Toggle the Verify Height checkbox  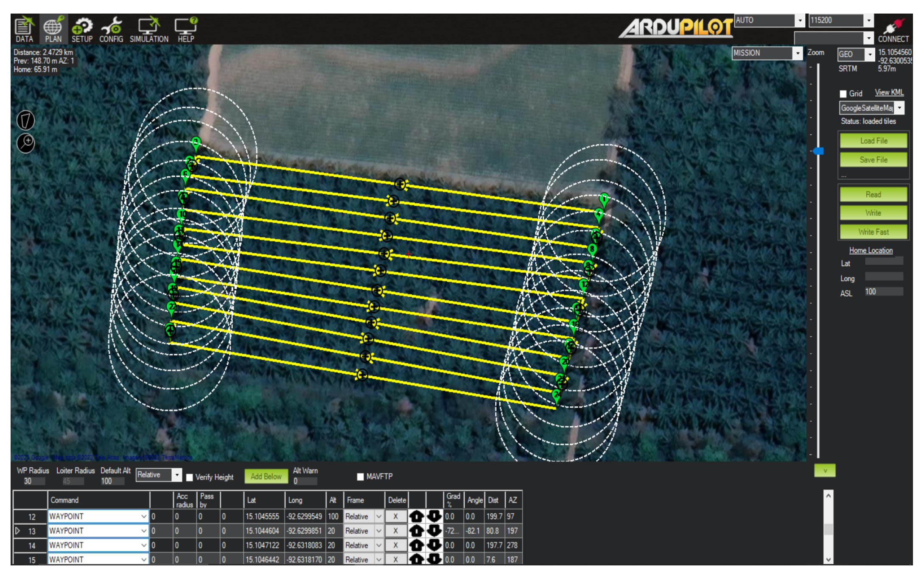(x=190, y=477)
